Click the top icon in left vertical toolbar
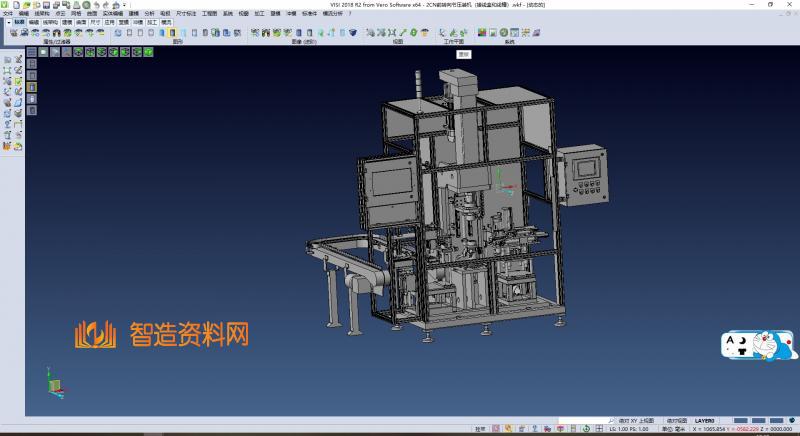The image size is (800, 436). tap(7, 60)
